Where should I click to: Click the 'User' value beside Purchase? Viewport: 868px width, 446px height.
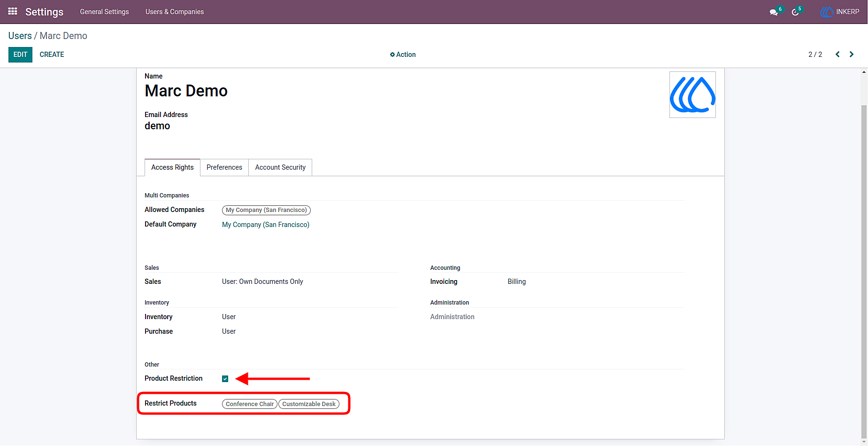(229, 331)
